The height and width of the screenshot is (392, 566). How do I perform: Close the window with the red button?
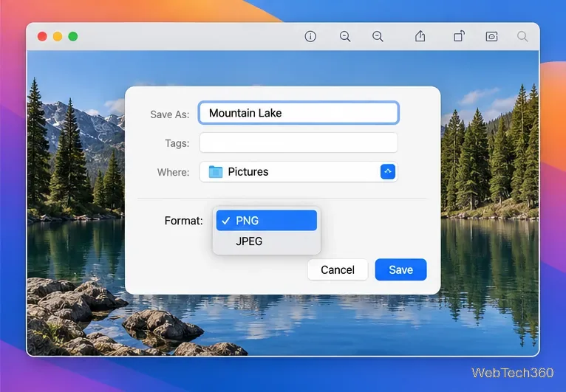point(42,36)
